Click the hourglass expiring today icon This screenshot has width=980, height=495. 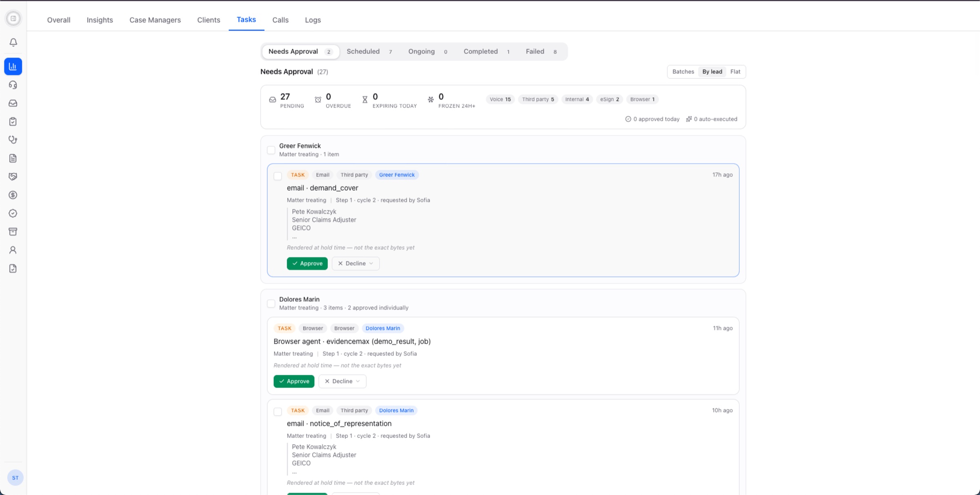pos(365,99)
